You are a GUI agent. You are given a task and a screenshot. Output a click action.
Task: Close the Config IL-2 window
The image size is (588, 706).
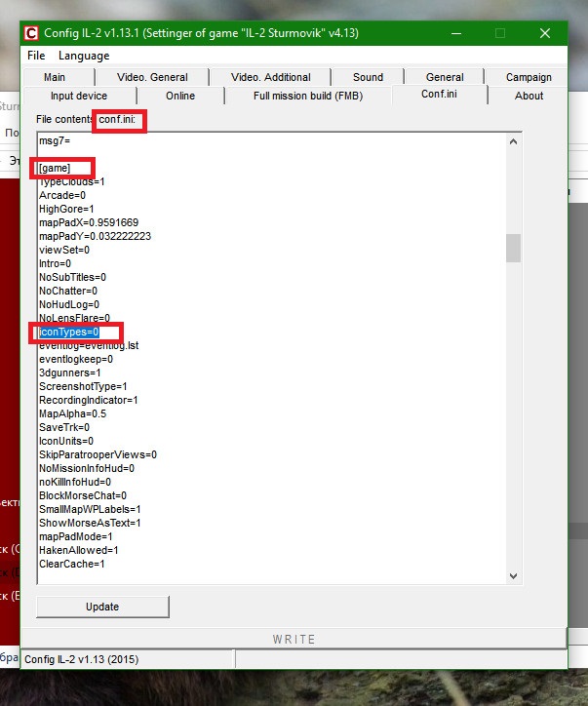545,33
